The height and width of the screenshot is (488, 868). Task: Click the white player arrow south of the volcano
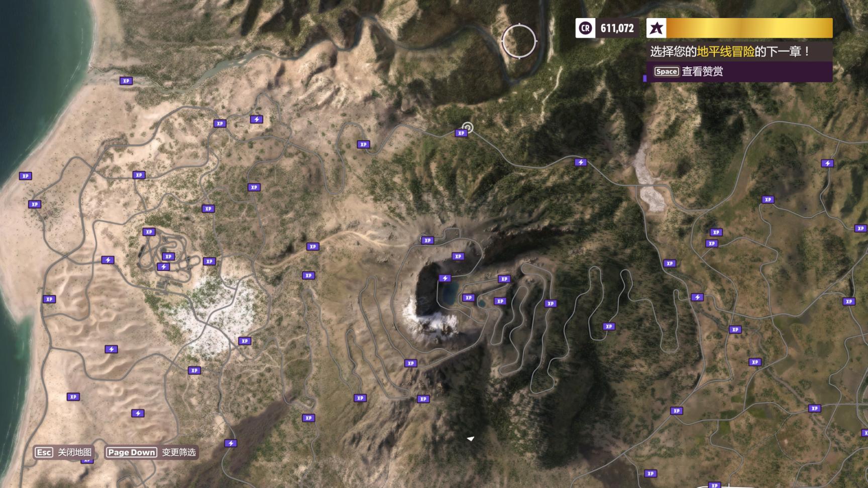click(471, 438)
